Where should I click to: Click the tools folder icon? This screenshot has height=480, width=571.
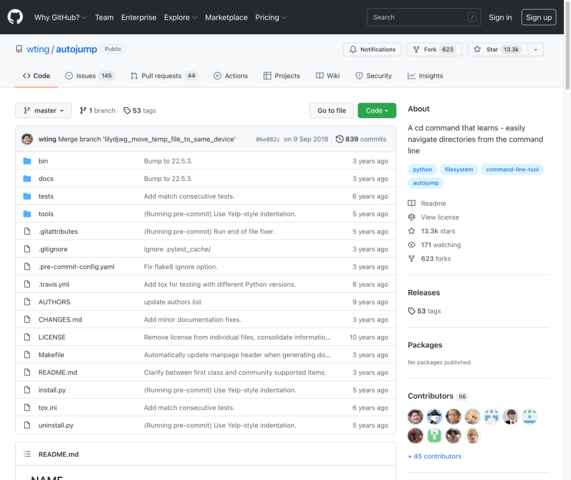pos(27,214)
